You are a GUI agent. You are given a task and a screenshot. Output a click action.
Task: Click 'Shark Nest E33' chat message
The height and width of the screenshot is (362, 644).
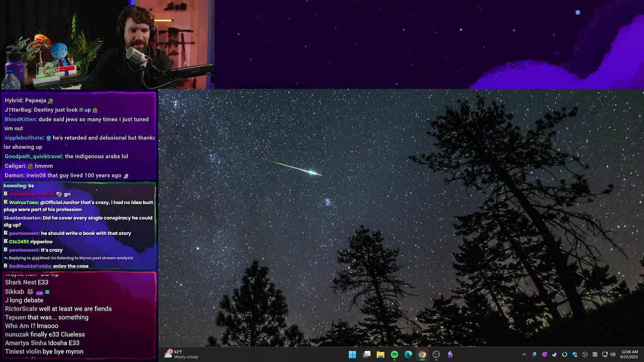(x=27, y=283)
